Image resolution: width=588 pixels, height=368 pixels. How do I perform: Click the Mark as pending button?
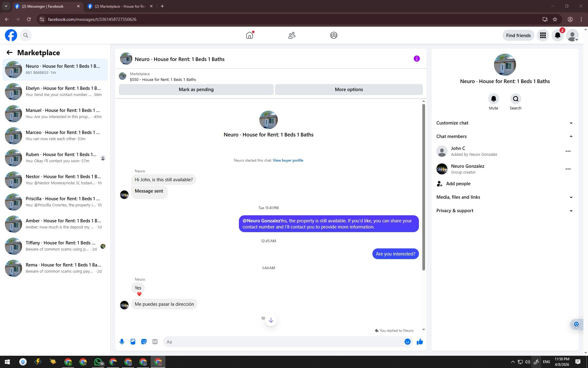point(196,90)
